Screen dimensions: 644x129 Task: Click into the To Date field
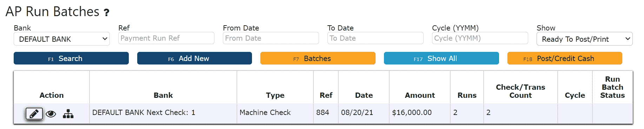click(376, 38)
